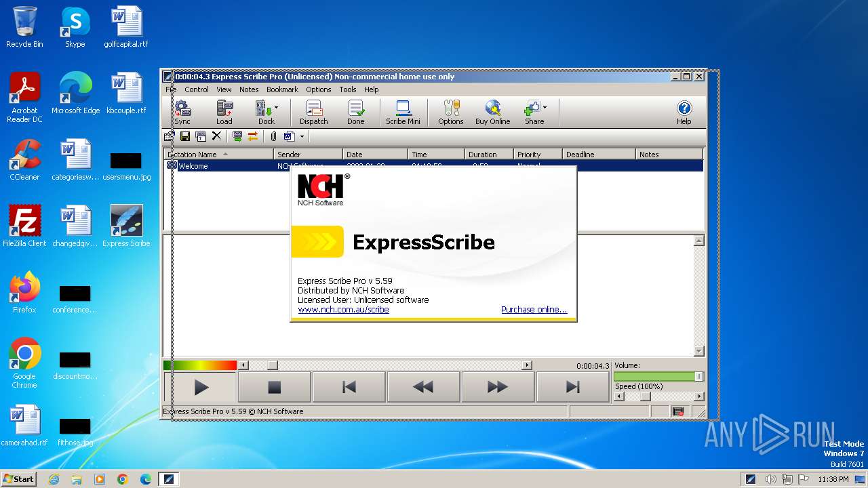Open the Options menu in menu bar

coord(318,89)
